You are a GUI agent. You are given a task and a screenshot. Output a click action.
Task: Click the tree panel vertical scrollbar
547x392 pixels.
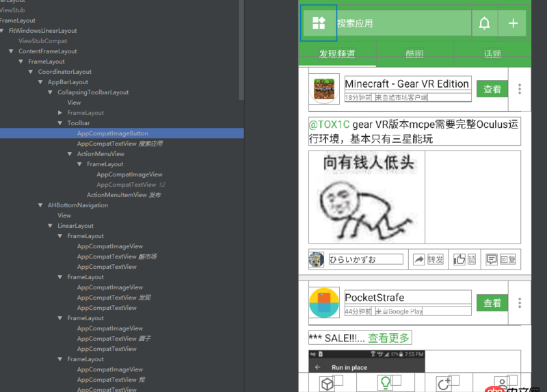coord(241,50)
